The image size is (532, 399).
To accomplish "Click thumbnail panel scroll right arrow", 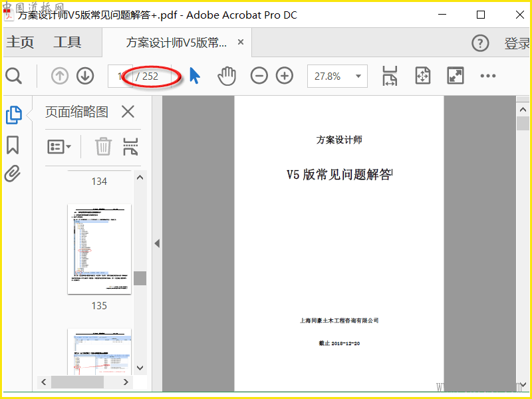I will pyautogui.click(x=126, y=382).
